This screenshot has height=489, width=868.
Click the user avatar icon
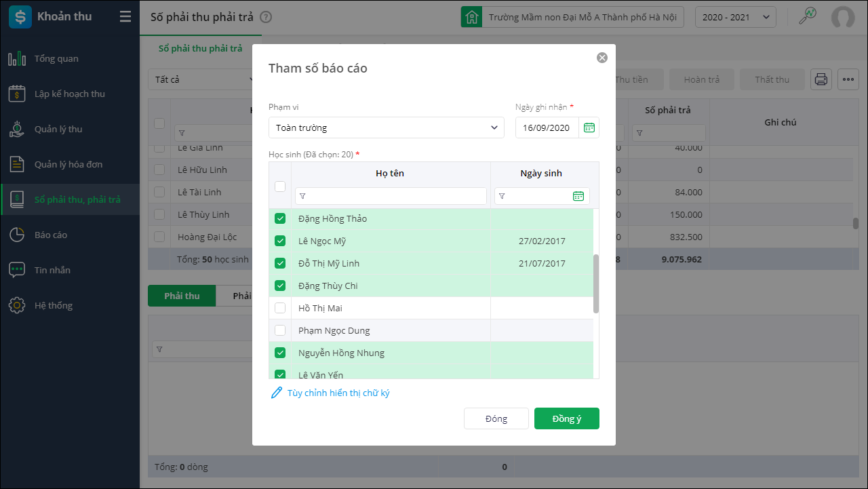click(843, 17)
